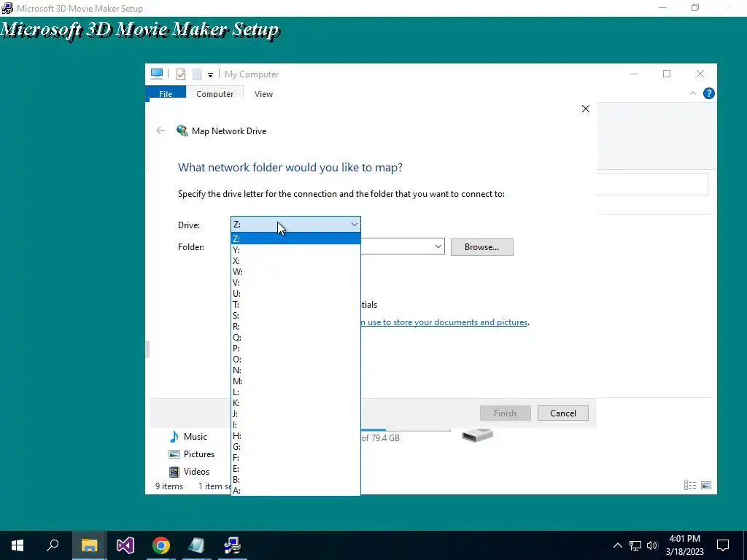This screenshot has height=560, width=747.
Task: Show hidden system tray icons
Action: [x=617, y=545]
